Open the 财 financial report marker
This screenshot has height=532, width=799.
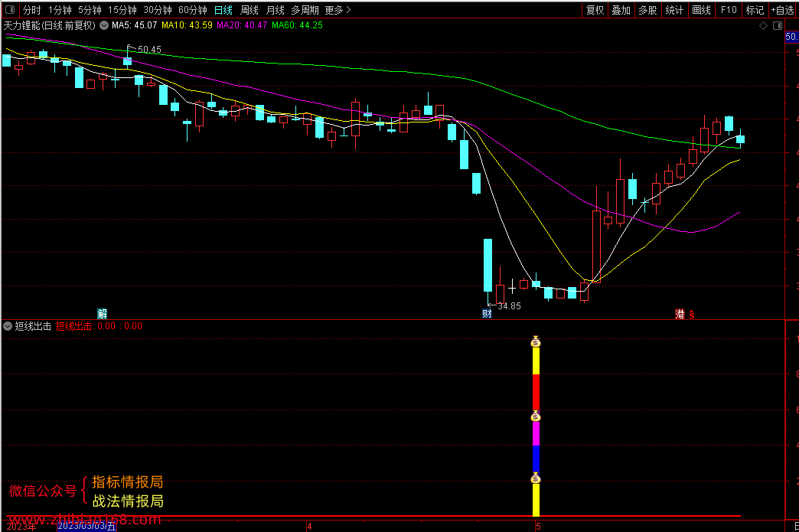point(488,313)
